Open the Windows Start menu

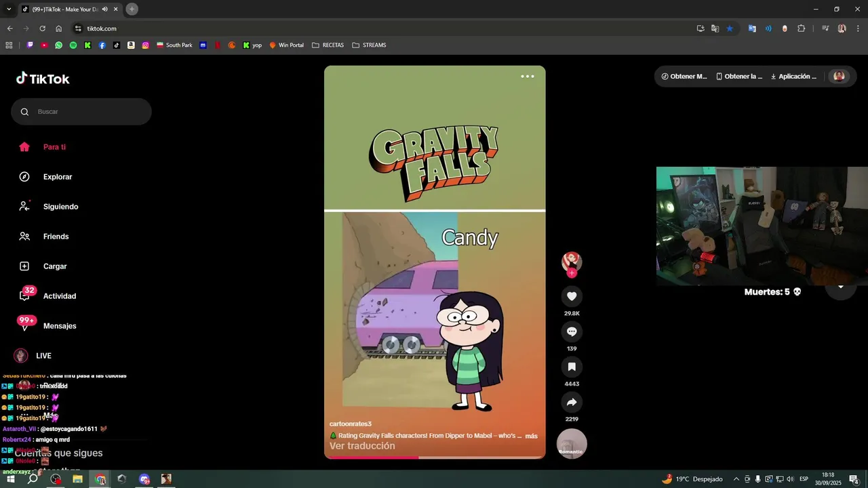pyautogui.click(x=10, y=479)
